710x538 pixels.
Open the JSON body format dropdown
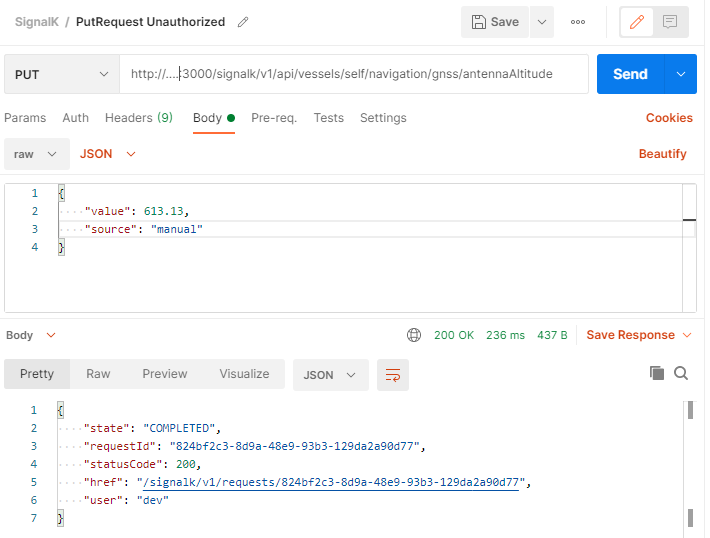tap(108, 154)
